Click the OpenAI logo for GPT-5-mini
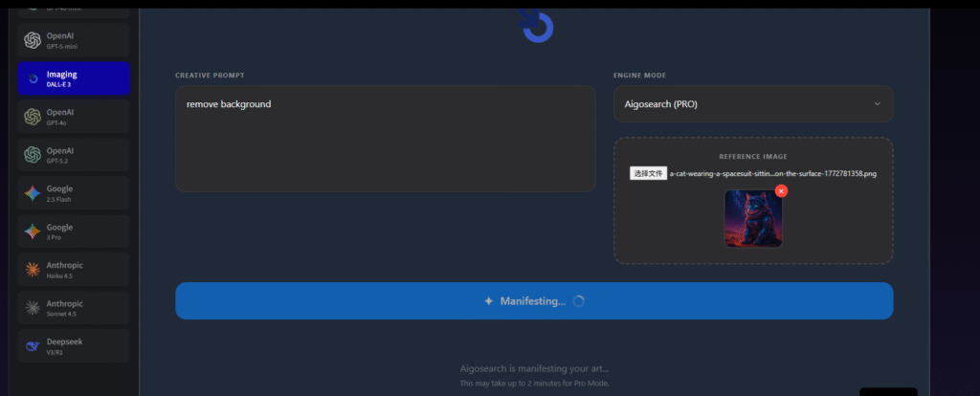980x396 pixels. click(x=33, y=40)
